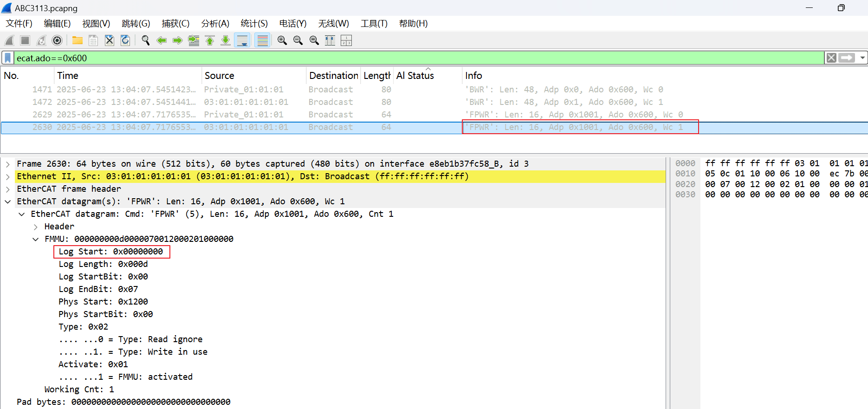This screenshot has height=409, width=868.
Task: Select the Phys Start: 0x1200 field
Action: [x=103, y=302]
